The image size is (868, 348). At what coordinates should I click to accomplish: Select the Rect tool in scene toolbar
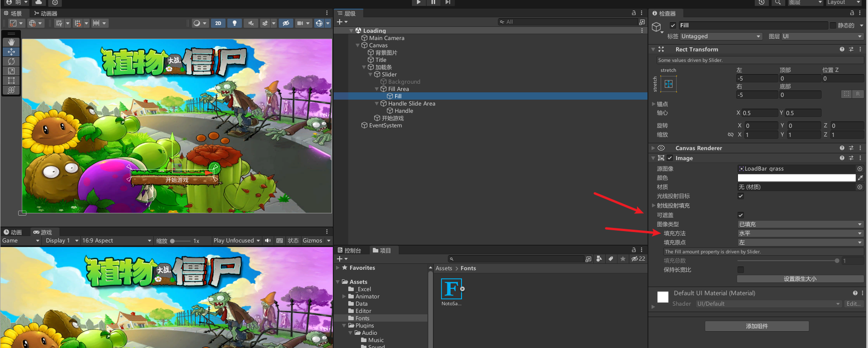click(x=11, y=81)
